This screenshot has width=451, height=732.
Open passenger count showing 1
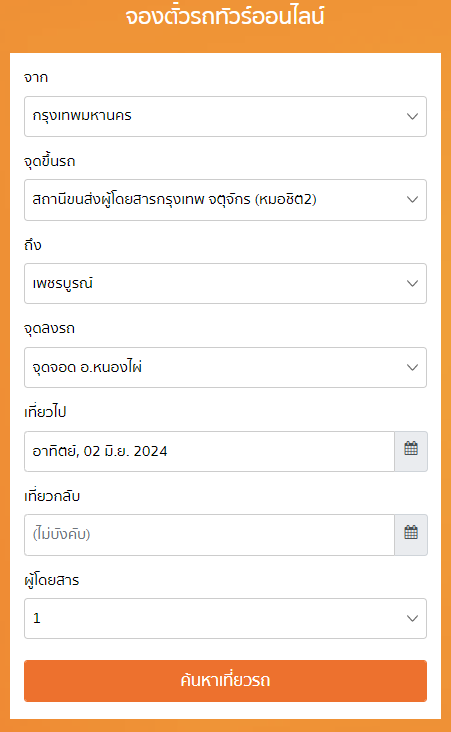tap(226, 619)
